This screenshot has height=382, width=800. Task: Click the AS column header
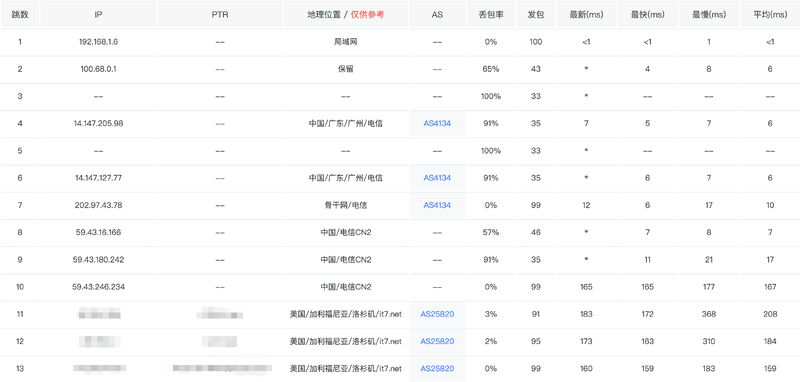(x=437, y=15)
